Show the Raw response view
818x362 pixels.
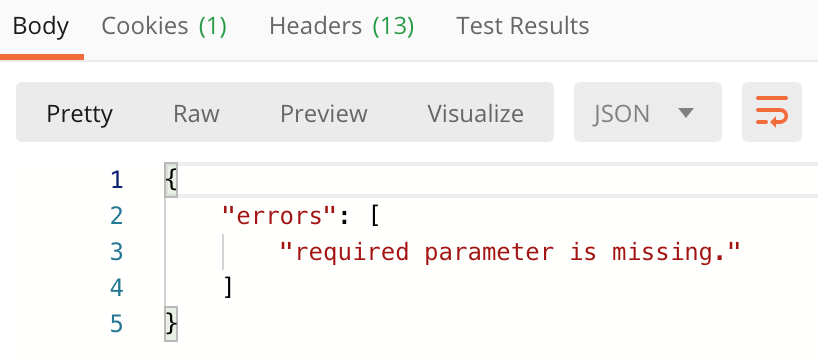click(196, 113)
